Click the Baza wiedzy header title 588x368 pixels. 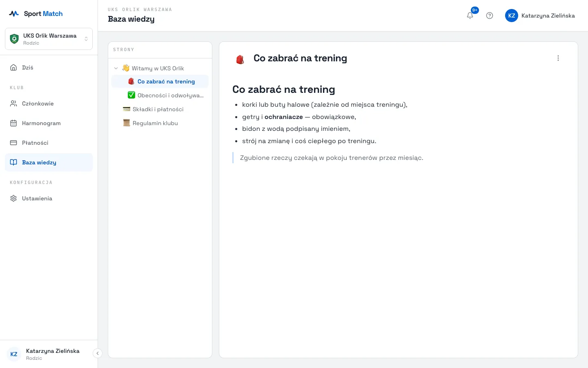[x=131, y=19]
